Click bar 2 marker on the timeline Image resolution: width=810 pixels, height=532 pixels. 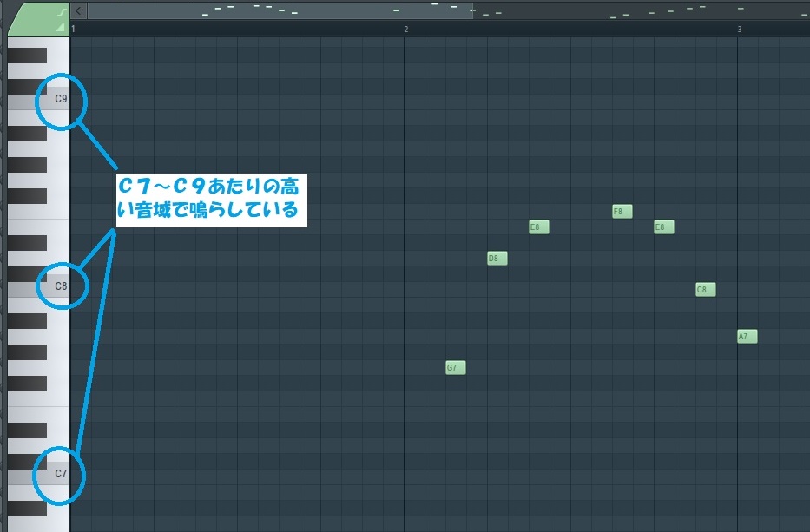(406, 29)
